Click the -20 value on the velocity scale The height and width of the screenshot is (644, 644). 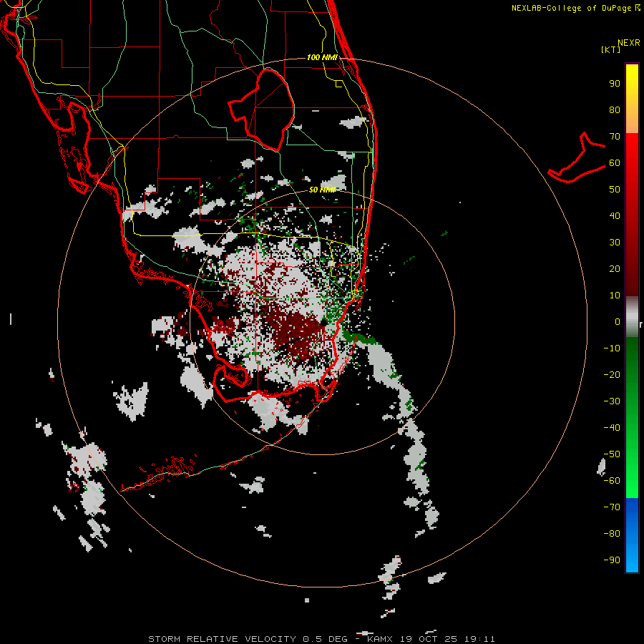click(x=612, y=375)
